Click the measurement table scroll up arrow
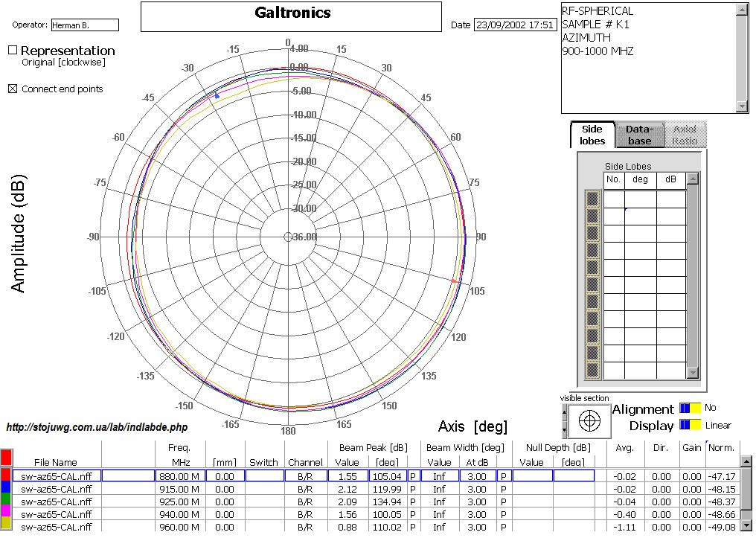Image resolution: width=756 pixels, height=538 pixels. pos(746,461)
